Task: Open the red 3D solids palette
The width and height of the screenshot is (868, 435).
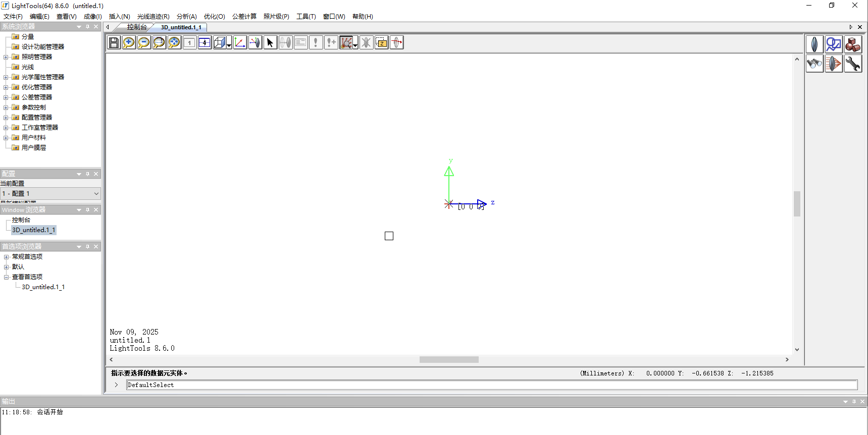Action: point(853,44)
